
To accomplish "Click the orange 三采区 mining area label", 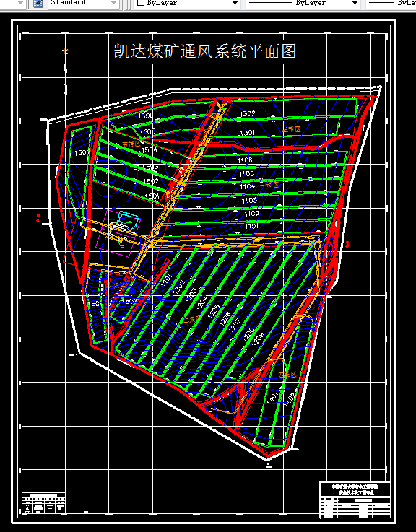I will coord(291,129).
